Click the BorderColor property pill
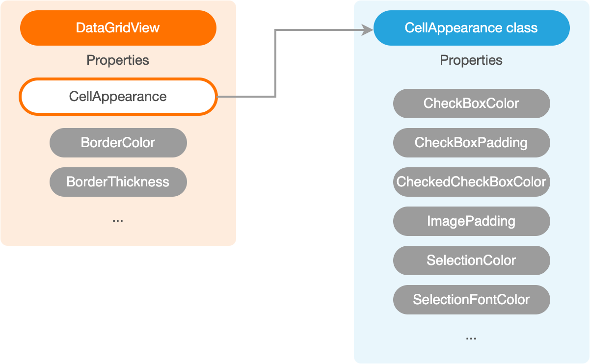Viewport: 590px width, 364px height. [118, 143]
